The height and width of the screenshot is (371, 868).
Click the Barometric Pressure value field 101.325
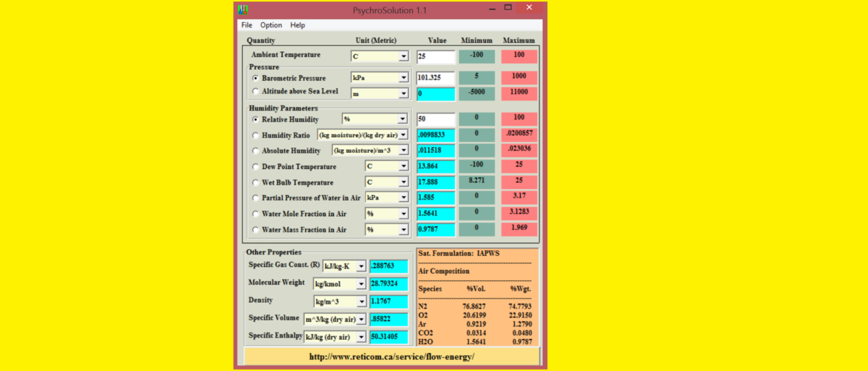(x=435, y=78)
